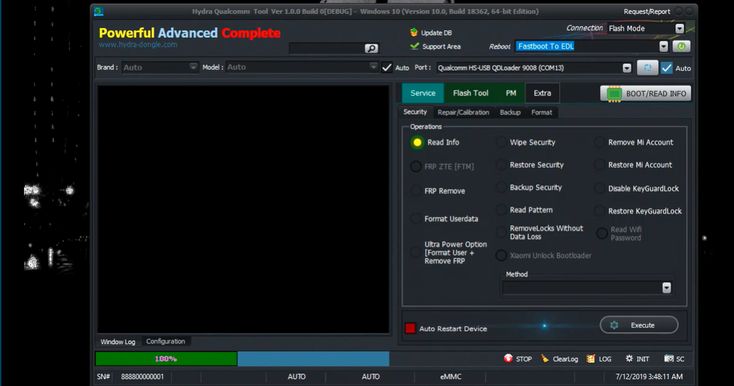Open the Model dropdown
This screenshot has height=386, width=734.
tap(373, 67)
